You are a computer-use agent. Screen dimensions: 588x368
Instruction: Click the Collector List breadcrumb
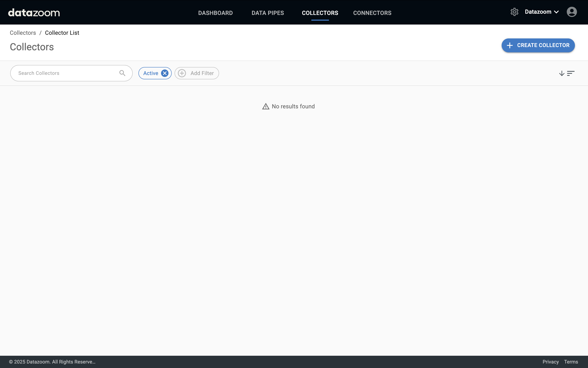(62, 33)
